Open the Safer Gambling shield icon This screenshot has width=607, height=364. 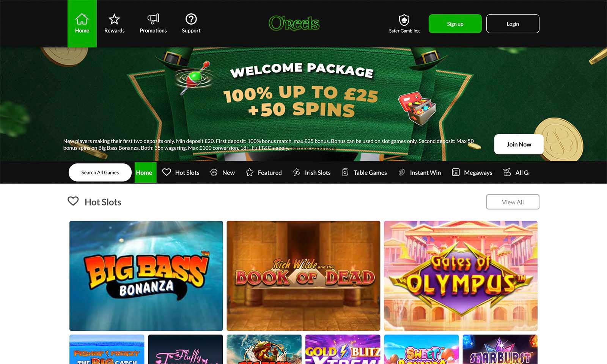pyautogui.click(x=404, y=20)
